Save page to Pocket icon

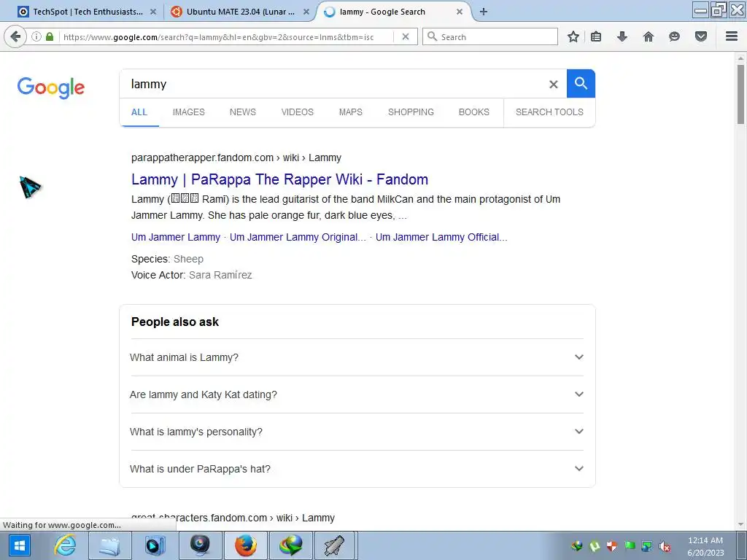(x=701, y=36)
